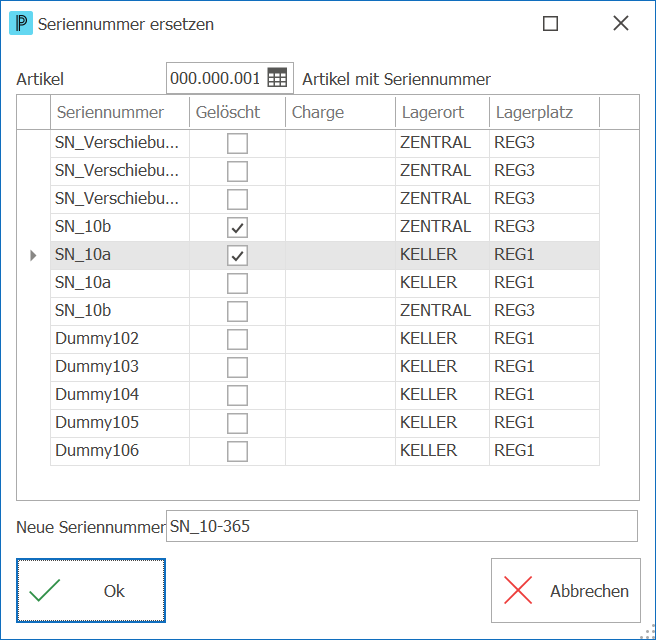Select the Dummy105 serial number cell
The image size is (656, 640).
(x=120, y=423)
